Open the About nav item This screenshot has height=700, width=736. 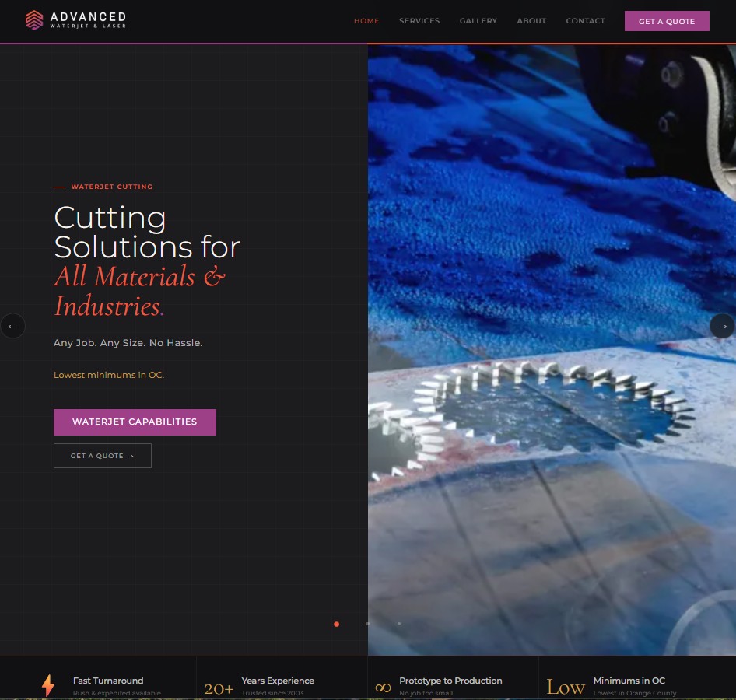click(531, 21)
